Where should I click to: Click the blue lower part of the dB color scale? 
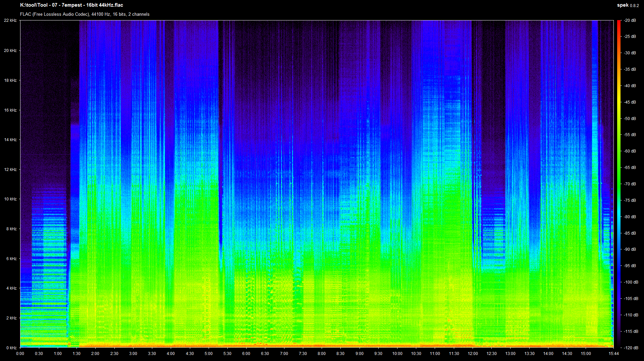pos(619,275)
